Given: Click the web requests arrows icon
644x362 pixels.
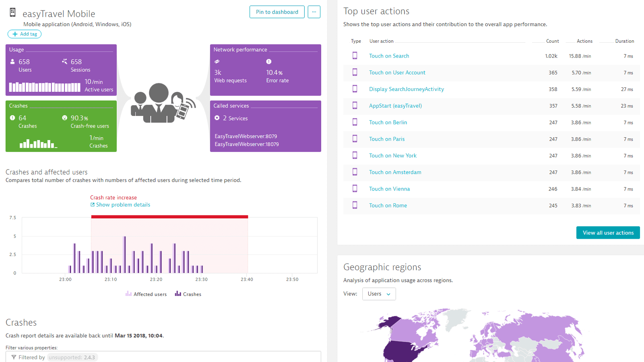Looking at the screenshot, I should 217,62.
